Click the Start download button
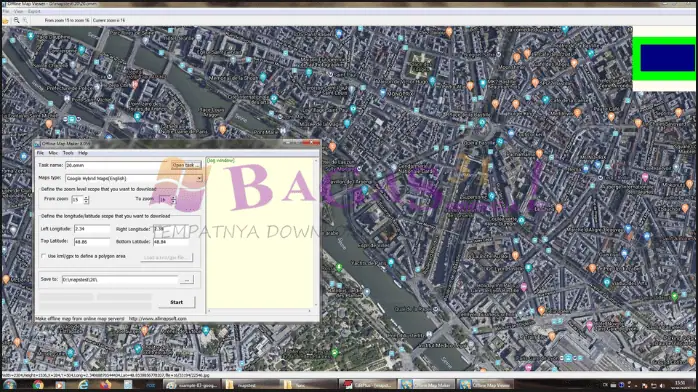This screenshot has width=698, height=392. click(x=177, y=302)
